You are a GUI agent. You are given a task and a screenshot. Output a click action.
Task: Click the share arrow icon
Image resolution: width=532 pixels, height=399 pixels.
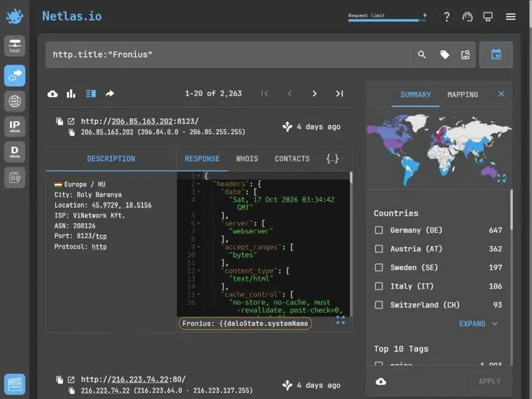110,93
